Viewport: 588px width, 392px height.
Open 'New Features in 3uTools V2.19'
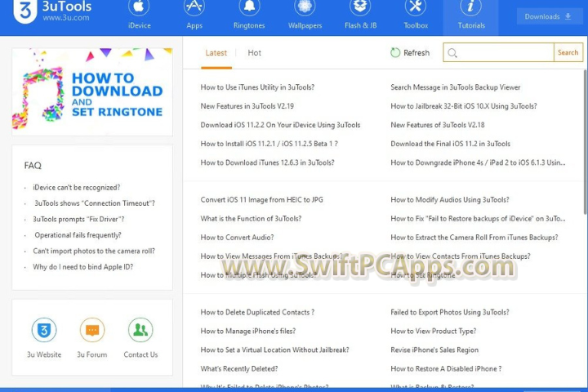click(x=247, y=106)
